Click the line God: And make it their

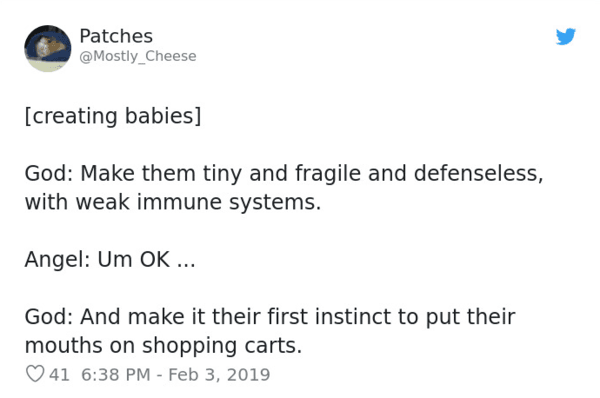pos(270,316)
